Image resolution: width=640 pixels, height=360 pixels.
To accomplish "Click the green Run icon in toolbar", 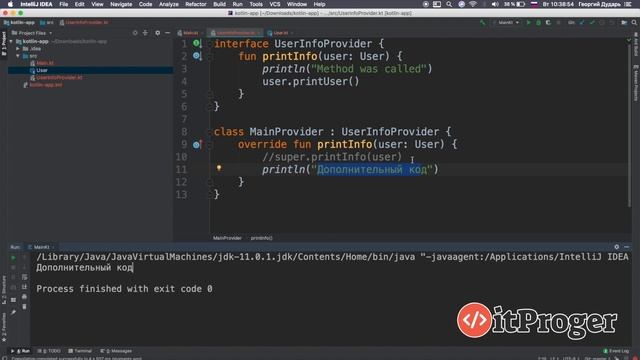I will pyautogui.click(x=529, y=22).
